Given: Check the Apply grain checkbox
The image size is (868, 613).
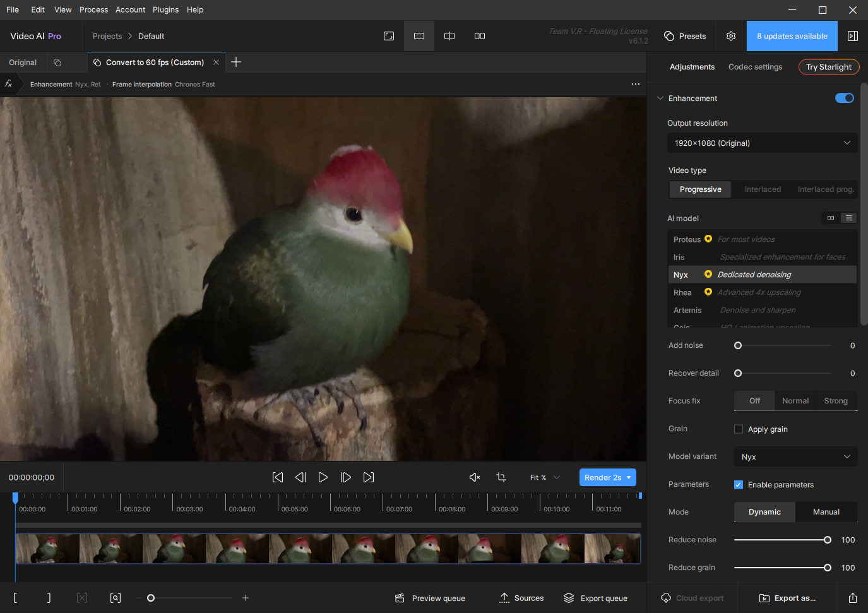Looking at the screenshot, I should (739, 429).
